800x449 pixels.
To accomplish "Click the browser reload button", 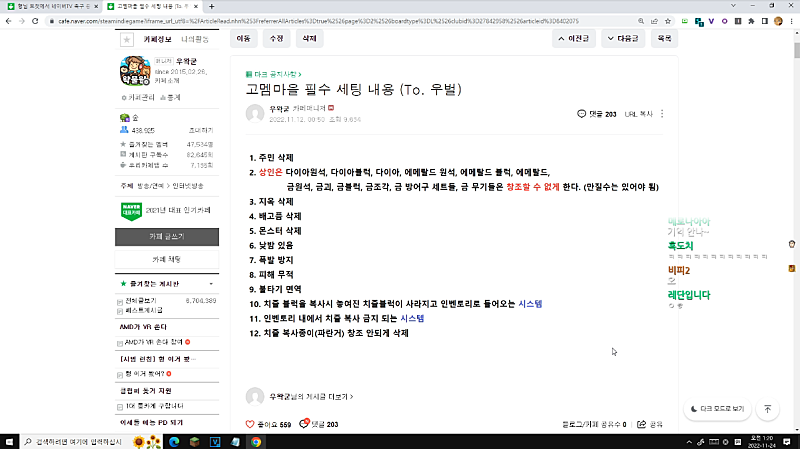I will click(35, 21).
